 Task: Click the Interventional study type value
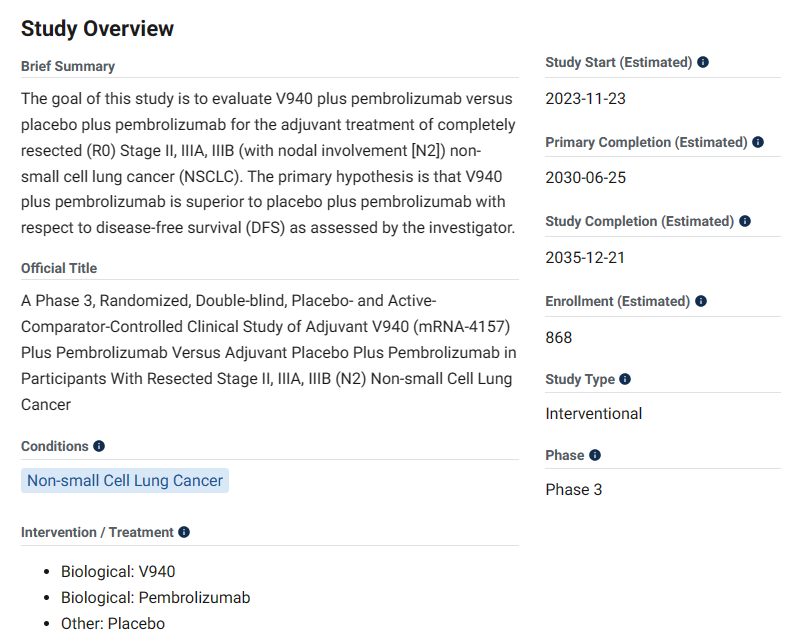(x=594, y=413)
